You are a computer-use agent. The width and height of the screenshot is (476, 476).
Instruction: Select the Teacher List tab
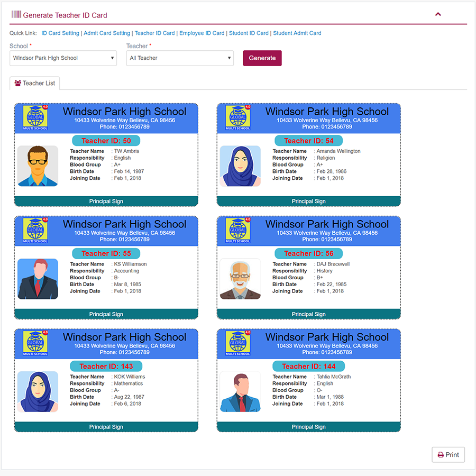click(34, 83)
